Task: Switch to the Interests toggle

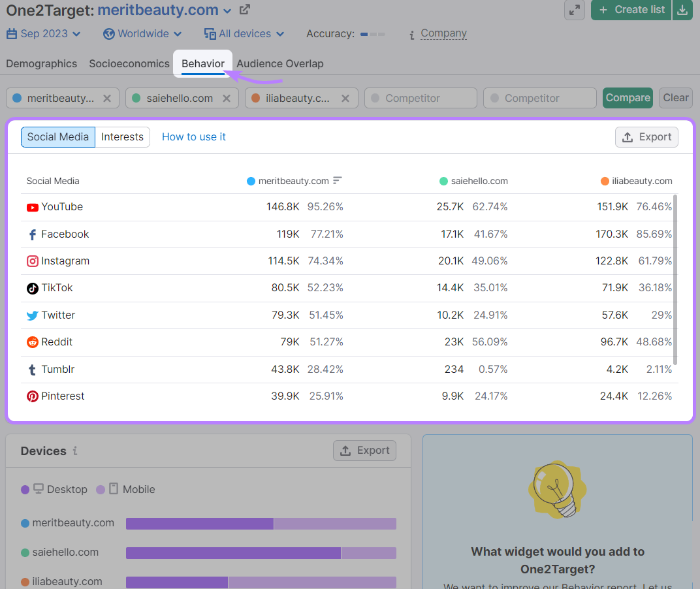Action: (x=122, y=137)
